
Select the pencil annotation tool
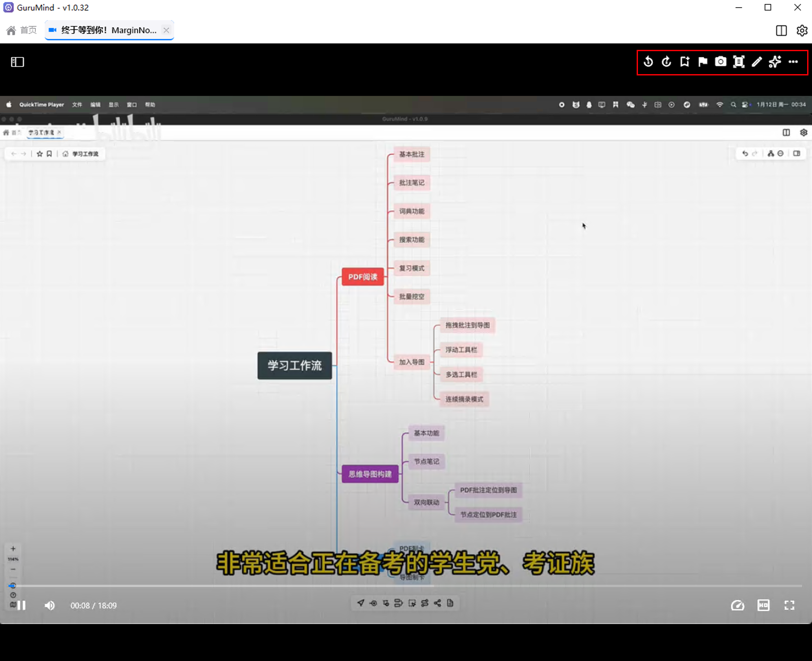point(757,62)
